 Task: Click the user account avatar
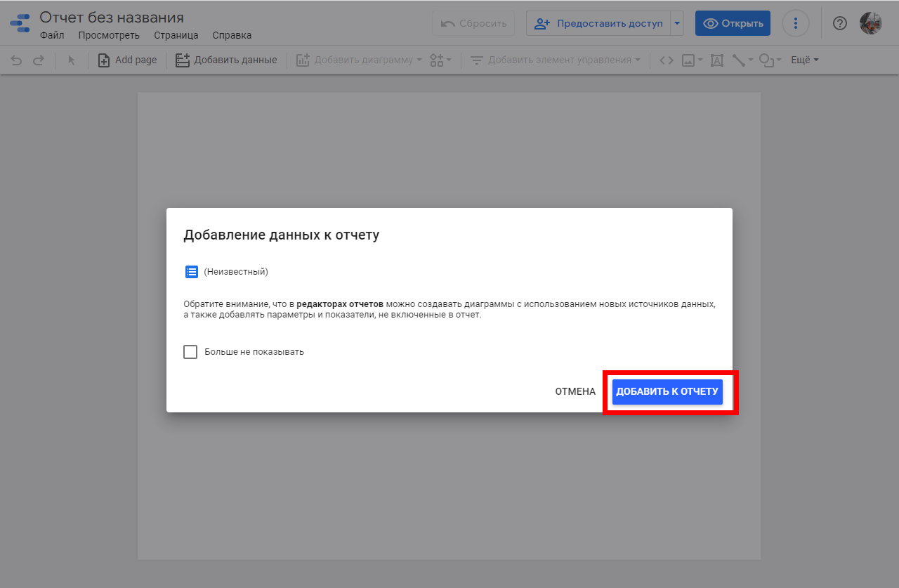pos(870,23)
